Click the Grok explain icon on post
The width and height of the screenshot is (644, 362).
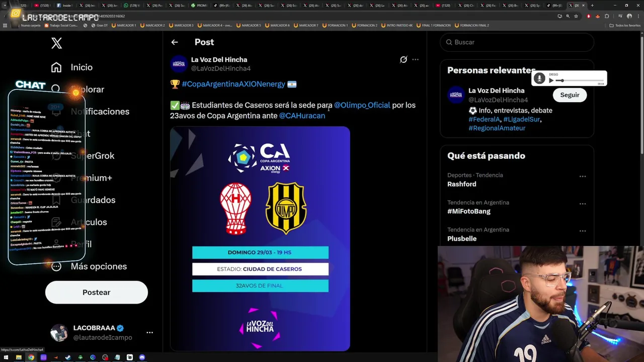pos(404,60)
